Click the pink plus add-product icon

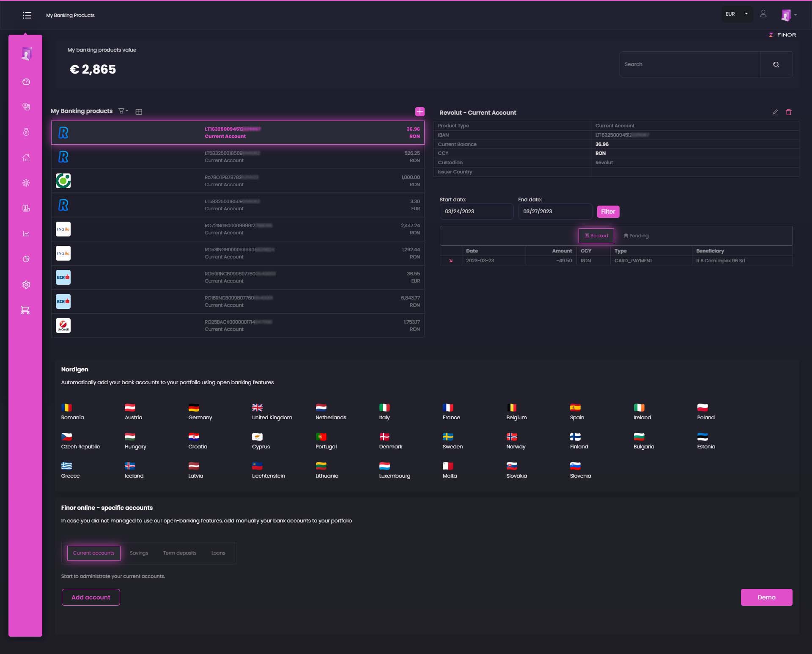click(420, 112)
